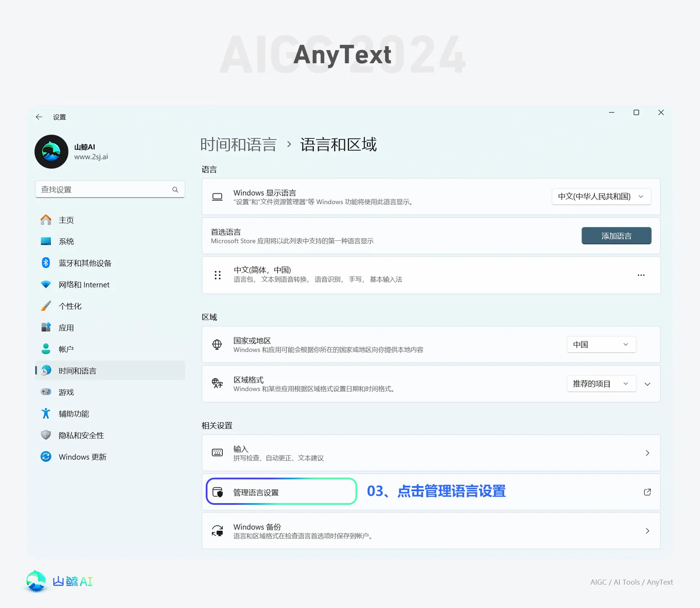Open 应用 settings
The height and width of the screenshot is (608, 700).
click(x=110, y=327)
